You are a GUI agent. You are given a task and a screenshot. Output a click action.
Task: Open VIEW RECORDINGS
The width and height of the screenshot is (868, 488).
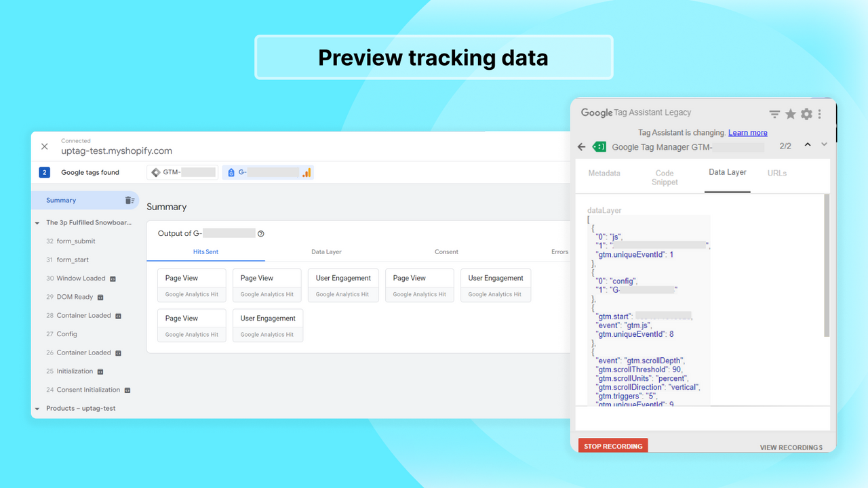791,447
